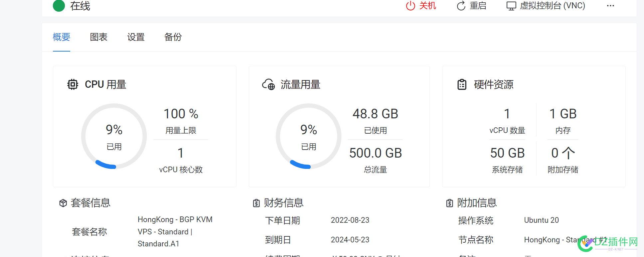This screenshot has height=257, width=644.
Task: Click the 硬件资源 card title
Action: [494, 84]
